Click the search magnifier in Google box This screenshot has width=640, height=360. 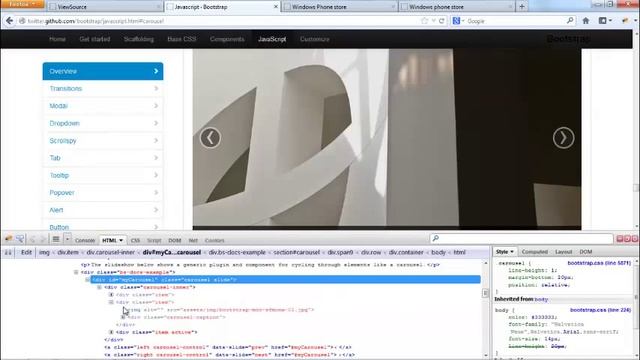[x=570, y=20]
